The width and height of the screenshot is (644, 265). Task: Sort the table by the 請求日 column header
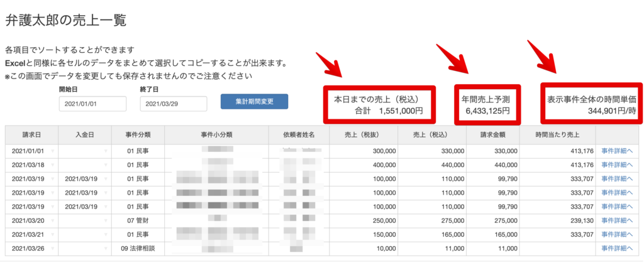pos(31,134)
